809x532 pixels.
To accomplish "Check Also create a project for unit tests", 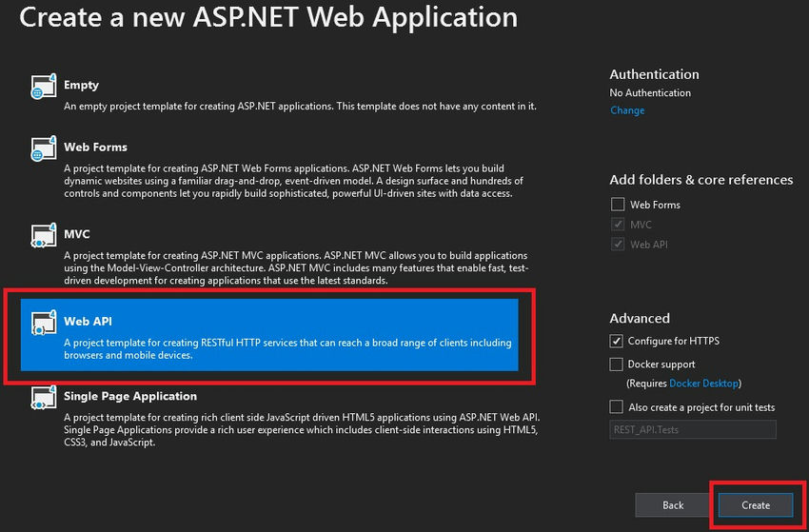I will point(616,407).
